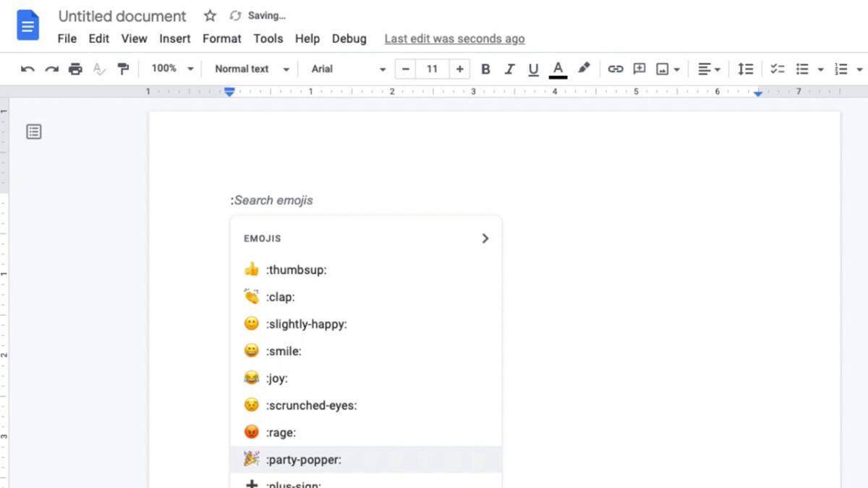Click the Add comment icon

[639, 69]
